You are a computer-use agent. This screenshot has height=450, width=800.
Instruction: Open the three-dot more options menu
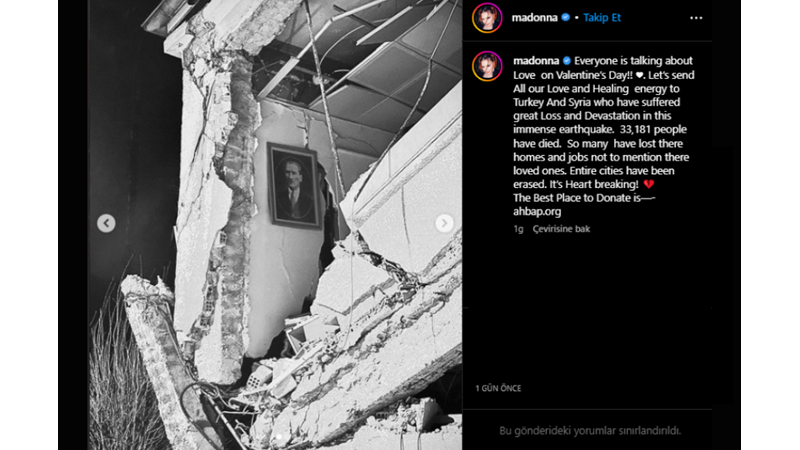tap(696, 18)
